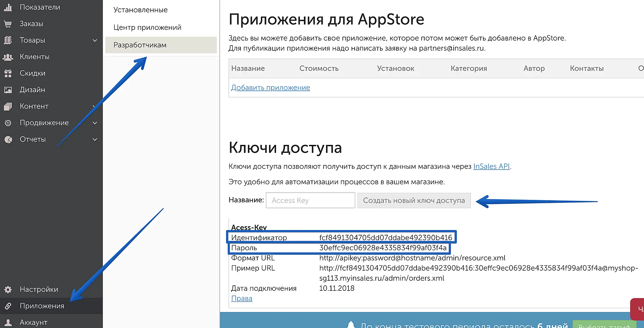Click the bar chart icon beside Показатели
The height and width of the screenshot is (328, 644).
tap(8, 7)
